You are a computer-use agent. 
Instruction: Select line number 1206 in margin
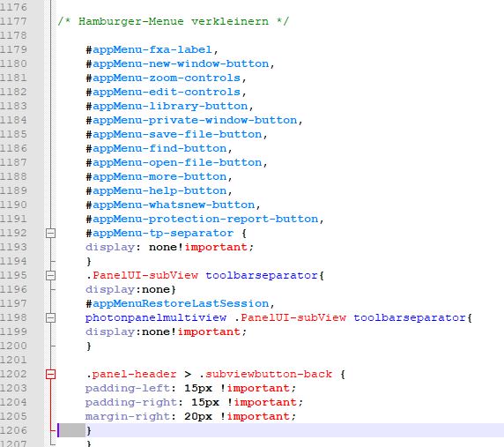pyautogui.click(x=13, y=430)
